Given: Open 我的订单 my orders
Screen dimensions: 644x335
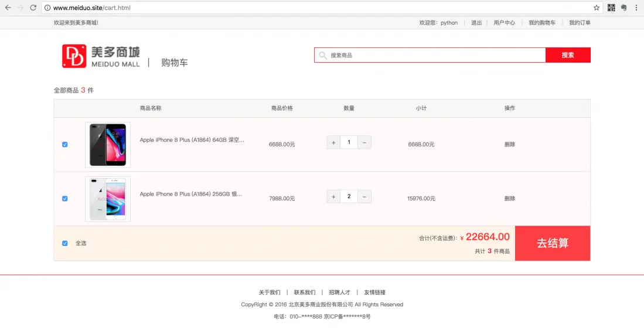Looking at the screenshot, I should point(580,23).
